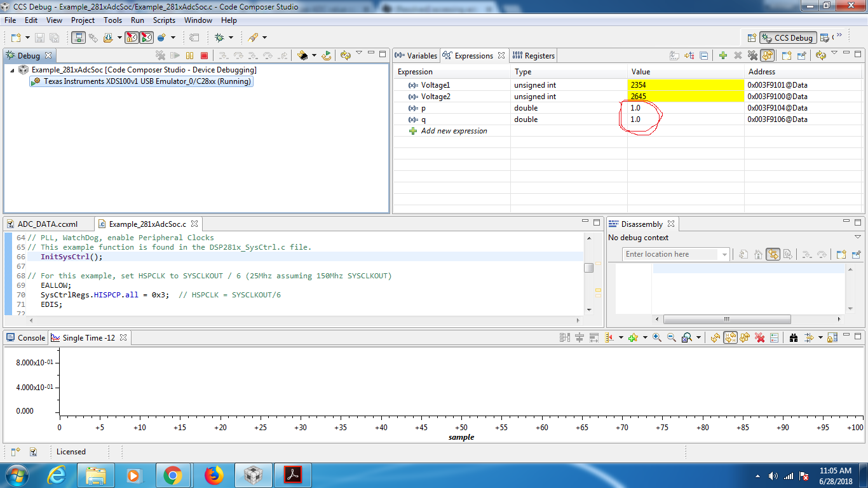
Task: Open the Enter location here dropdown arrow
Action: (x=724, y=254)
